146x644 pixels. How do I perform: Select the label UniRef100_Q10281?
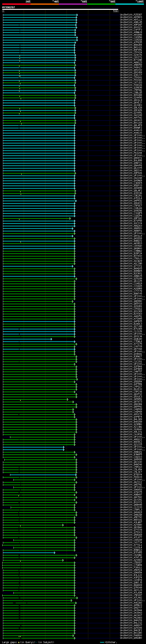coord(131,499)
